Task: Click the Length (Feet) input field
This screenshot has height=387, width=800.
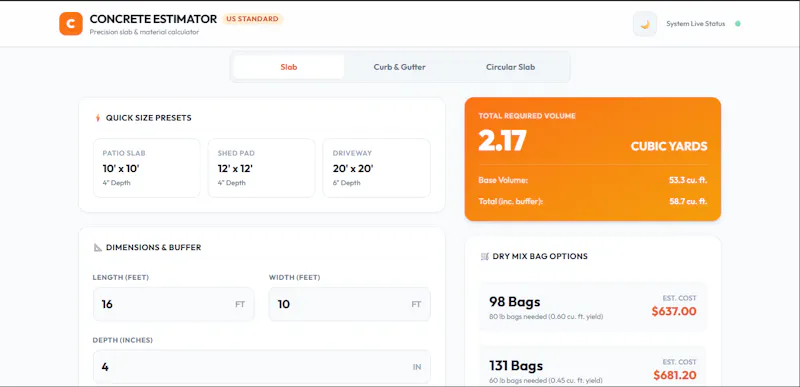Action: pyautogui.click(x=173, y=304)
